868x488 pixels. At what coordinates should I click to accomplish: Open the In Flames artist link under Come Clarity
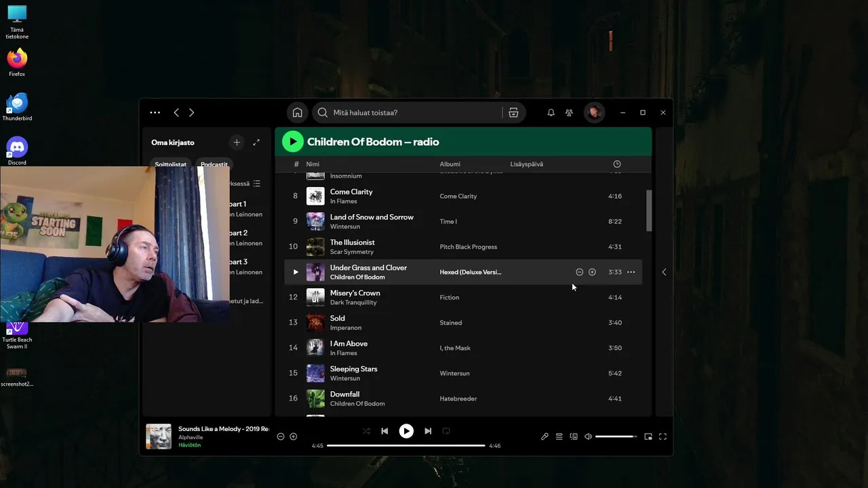pos(343,201)
